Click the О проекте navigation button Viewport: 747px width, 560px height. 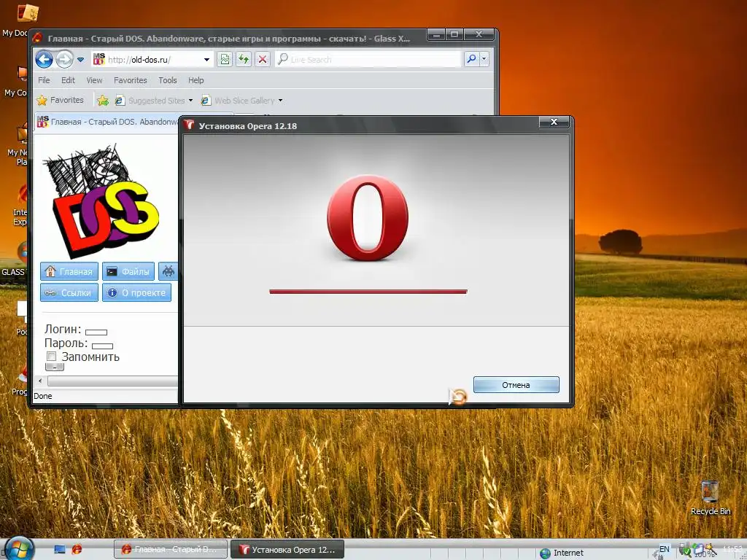tap(136, 292)
